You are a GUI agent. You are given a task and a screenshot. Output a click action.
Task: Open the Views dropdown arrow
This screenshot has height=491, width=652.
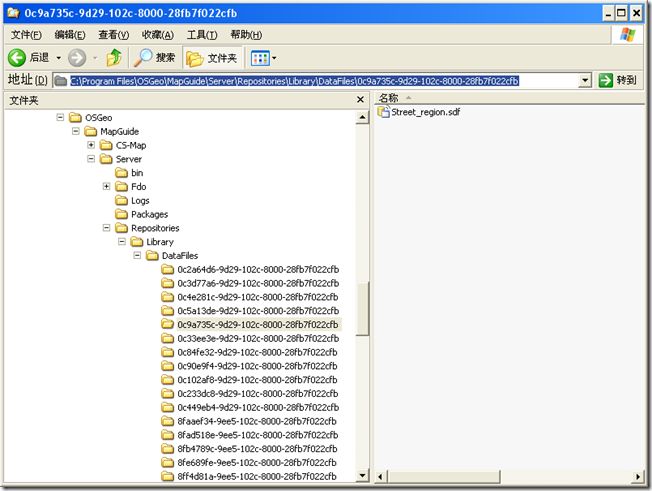tap(274, 58)
